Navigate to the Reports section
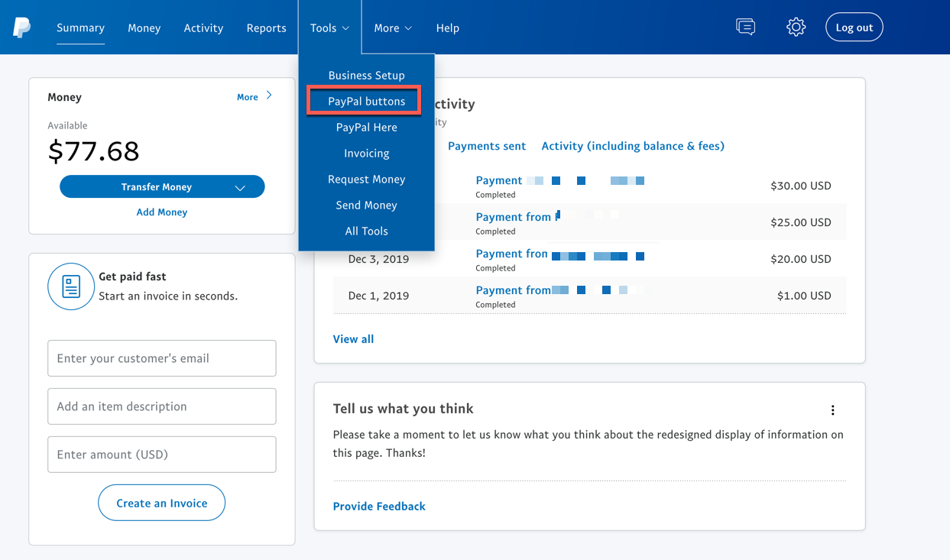Image resolution: width=950 pixels, height=560 pixels. point(266,28)
